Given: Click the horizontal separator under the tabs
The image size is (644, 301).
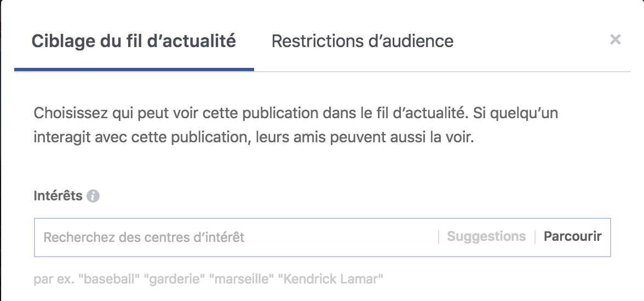Looking at the screenshot, I should [x=438, y=71].
